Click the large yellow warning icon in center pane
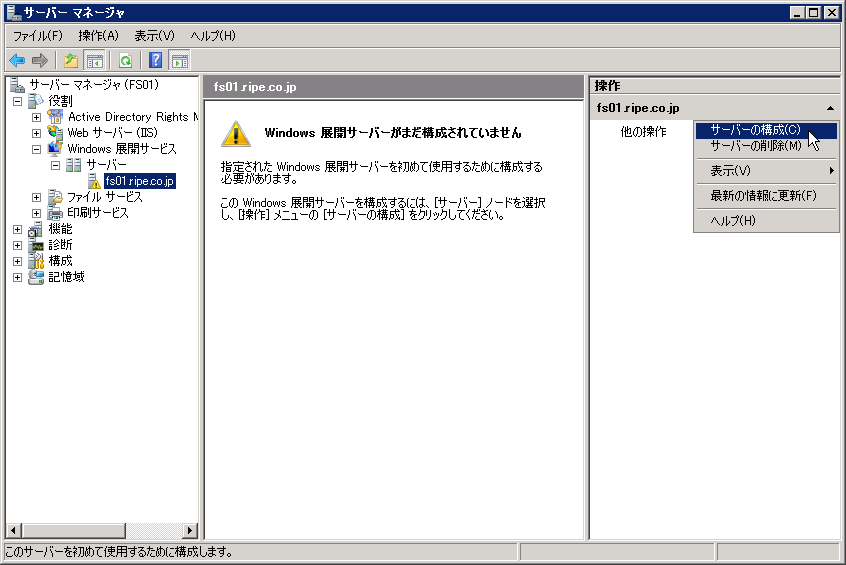Screen dimensions: 846x565 236,134
